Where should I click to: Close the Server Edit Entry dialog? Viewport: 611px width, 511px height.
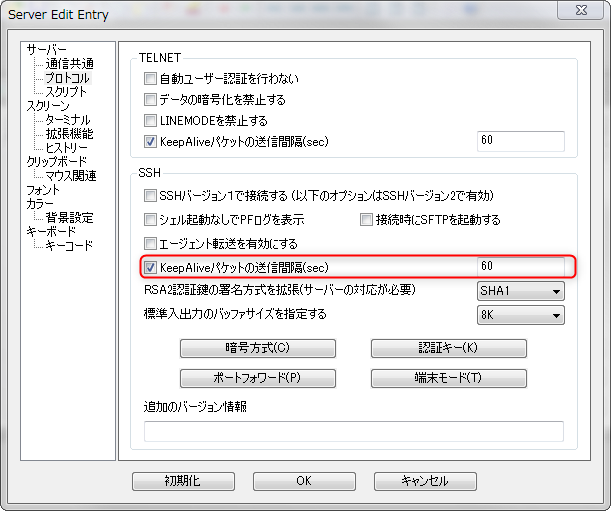tap(581, 10)
